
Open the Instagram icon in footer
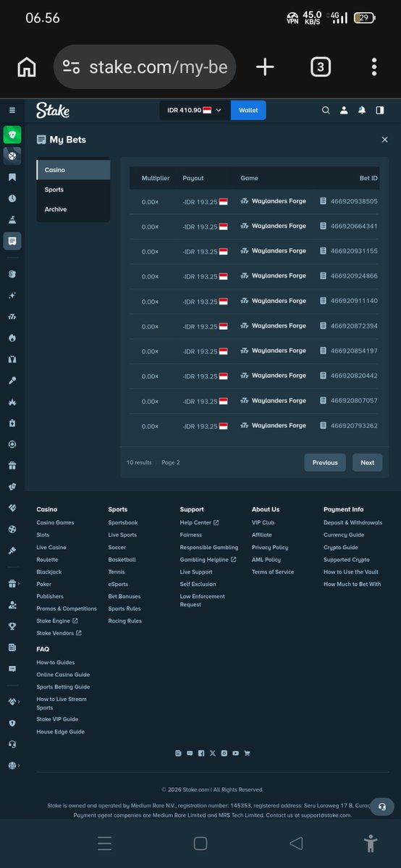(x=224, y=753)
